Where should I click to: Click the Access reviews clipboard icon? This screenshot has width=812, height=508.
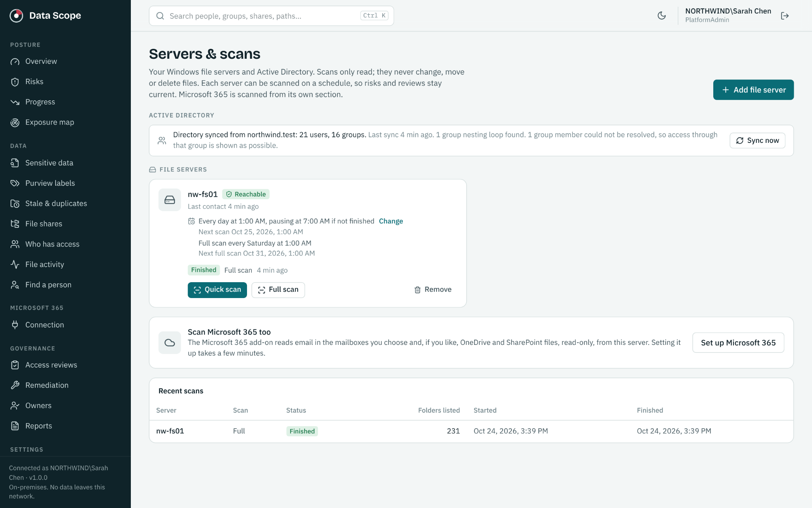pyautogui.click(x=15, y=365)
